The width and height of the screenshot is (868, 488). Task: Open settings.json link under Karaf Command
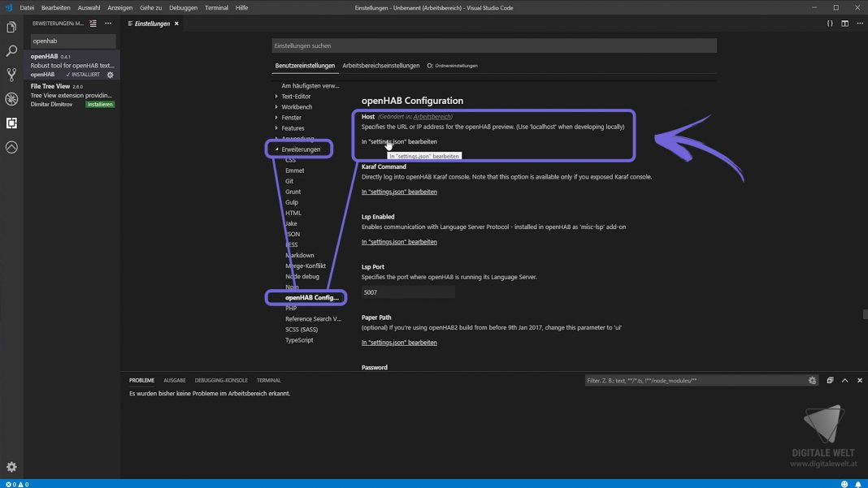pos(399,192)
